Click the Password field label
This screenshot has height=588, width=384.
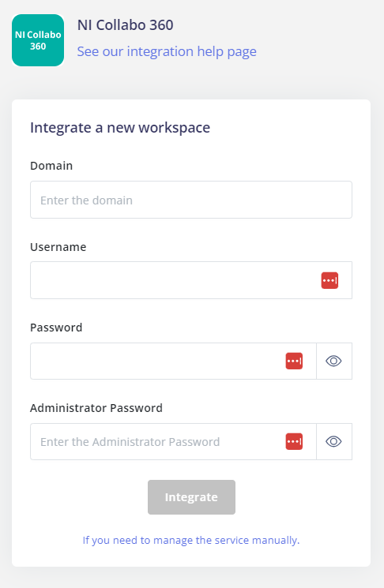[56, 328]
